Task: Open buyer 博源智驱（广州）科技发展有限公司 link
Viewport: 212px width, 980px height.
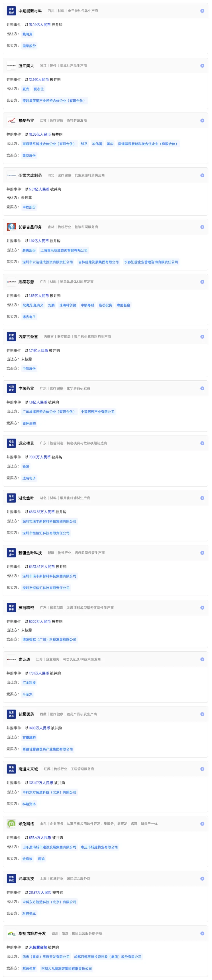Action: 49,640
